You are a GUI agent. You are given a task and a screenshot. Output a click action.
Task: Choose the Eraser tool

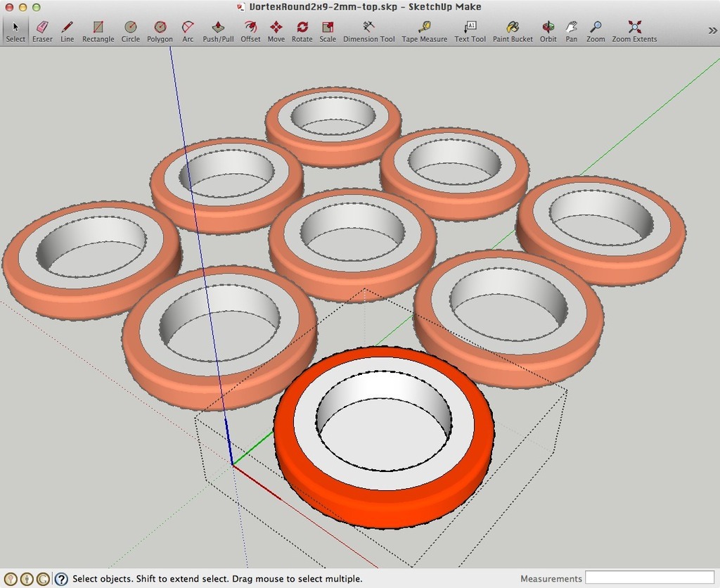coord(42,31)
